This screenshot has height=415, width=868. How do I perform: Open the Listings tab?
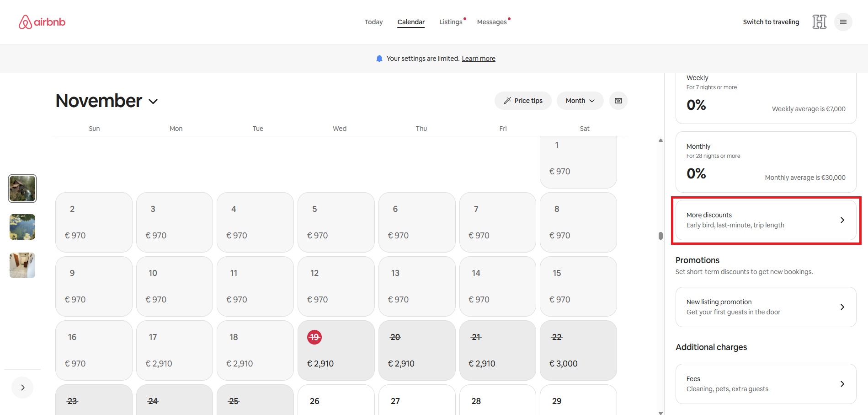(x=451, y=22)
